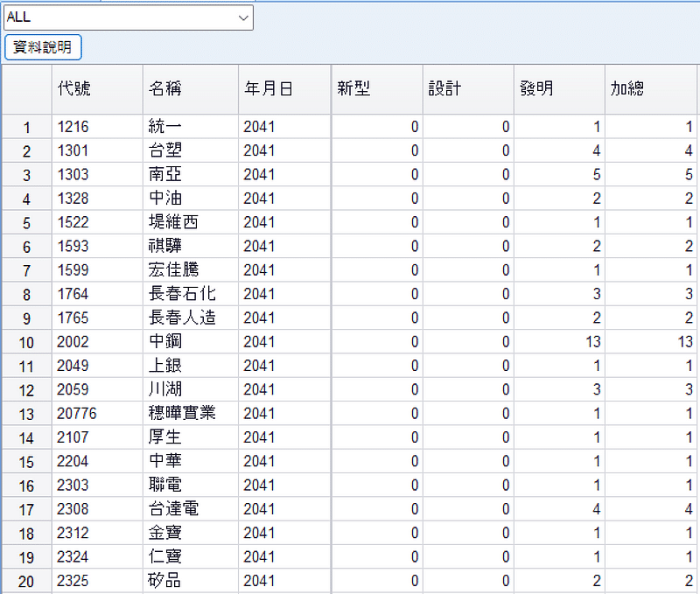The height and width of the screenshot is (594, 700).
Task: Select the name cell 統一
Action: pyautogui.click(x=191, y=127)
